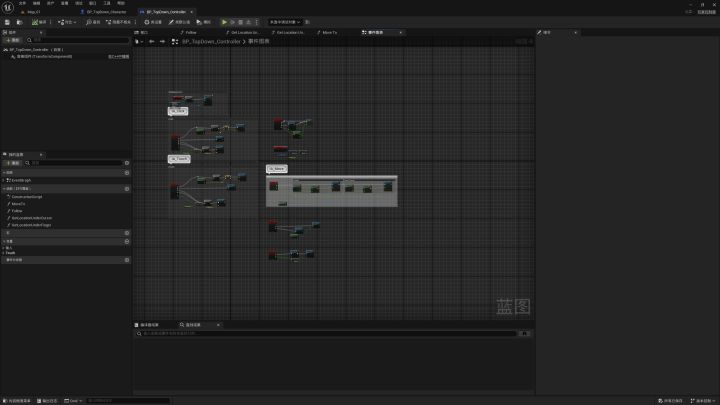Expand the Variables section
This screenshot has width=720, height=405.
[x=4, y=241]
